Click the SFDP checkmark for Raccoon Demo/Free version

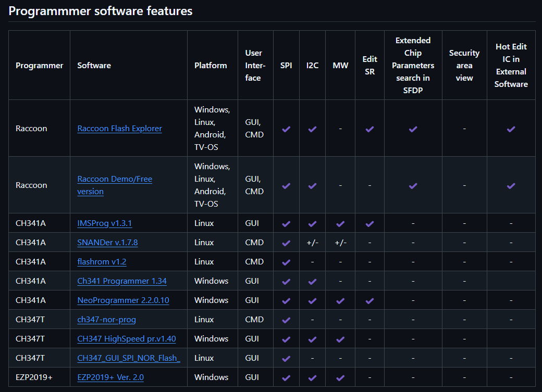click(x=413, y=186)
